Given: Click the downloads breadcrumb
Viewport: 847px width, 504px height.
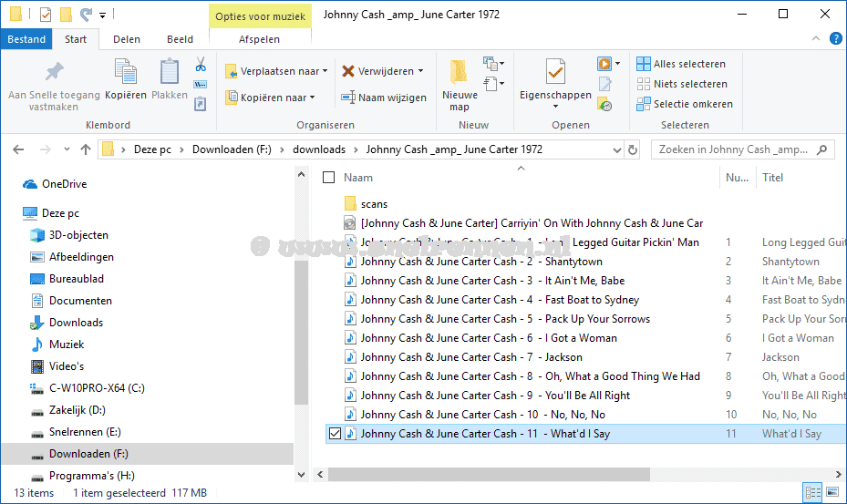Looking at the screenshot, I should tap(319, 149).
